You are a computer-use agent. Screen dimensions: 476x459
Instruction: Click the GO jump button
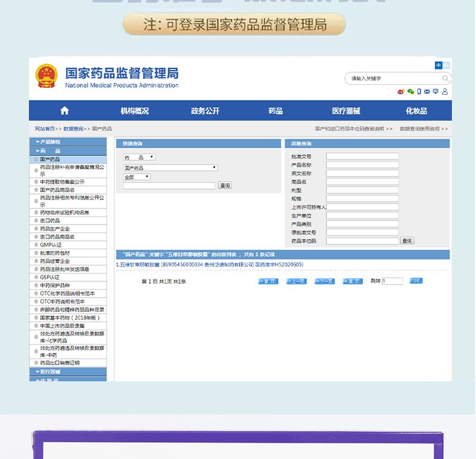[x=416, y=281]
